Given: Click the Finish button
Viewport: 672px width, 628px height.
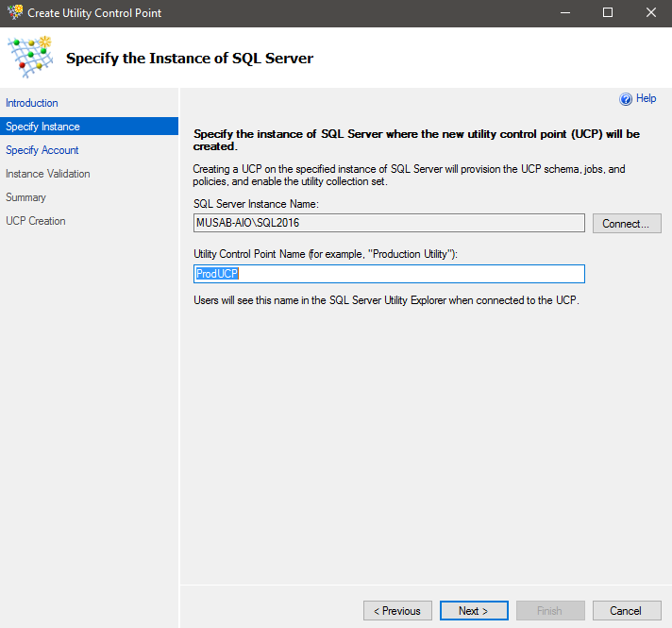Looking at the screenshot, I should coord(549,611).
